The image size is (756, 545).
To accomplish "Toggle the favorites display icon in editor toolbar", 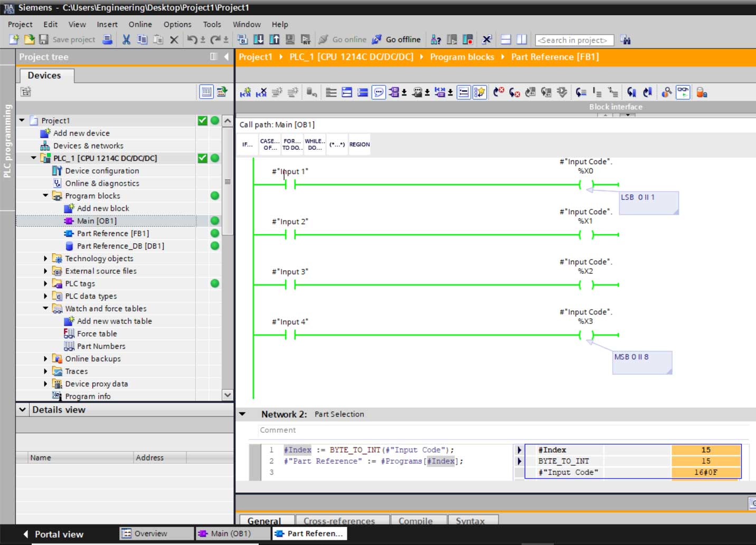I will (479, 92).
